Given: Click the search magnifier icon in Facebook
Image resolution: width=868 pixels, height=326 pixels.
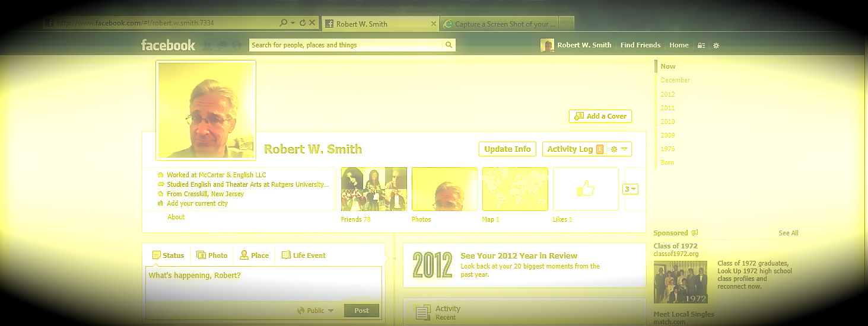Looking at the screenshot, I should (449, 45).
